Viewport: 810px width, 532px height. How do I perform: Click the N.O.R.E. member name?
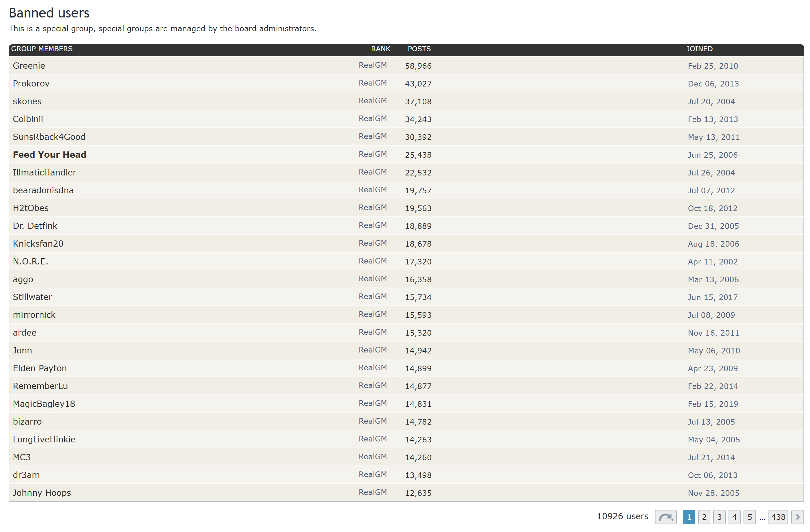[x=30, y=261]
